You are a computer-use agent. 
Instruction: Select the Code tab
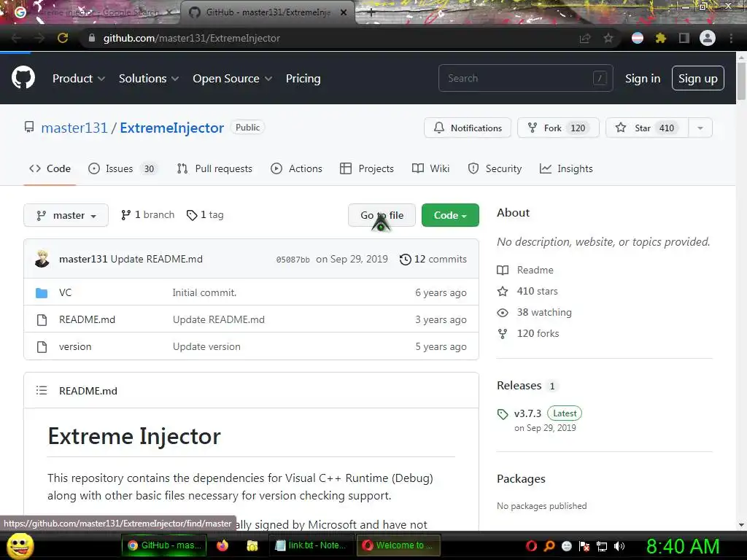[x=50, y=168]
